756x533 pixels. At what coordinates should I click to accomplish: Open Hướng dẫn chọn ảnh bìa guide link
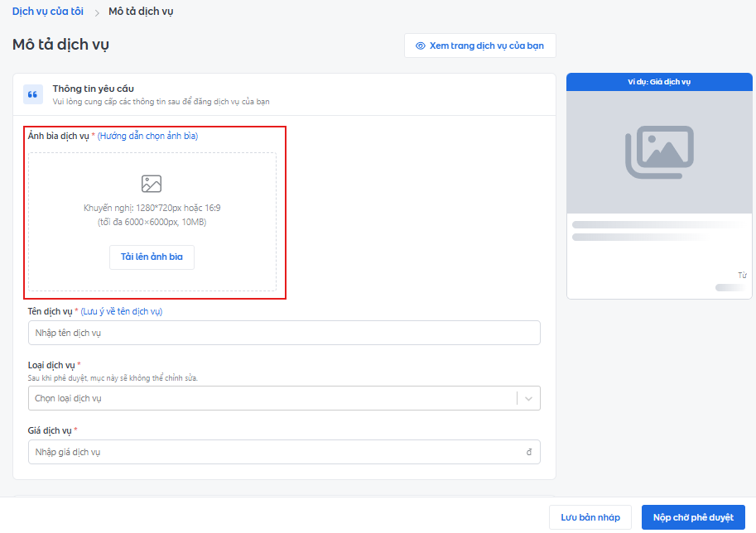coord(147,136)
